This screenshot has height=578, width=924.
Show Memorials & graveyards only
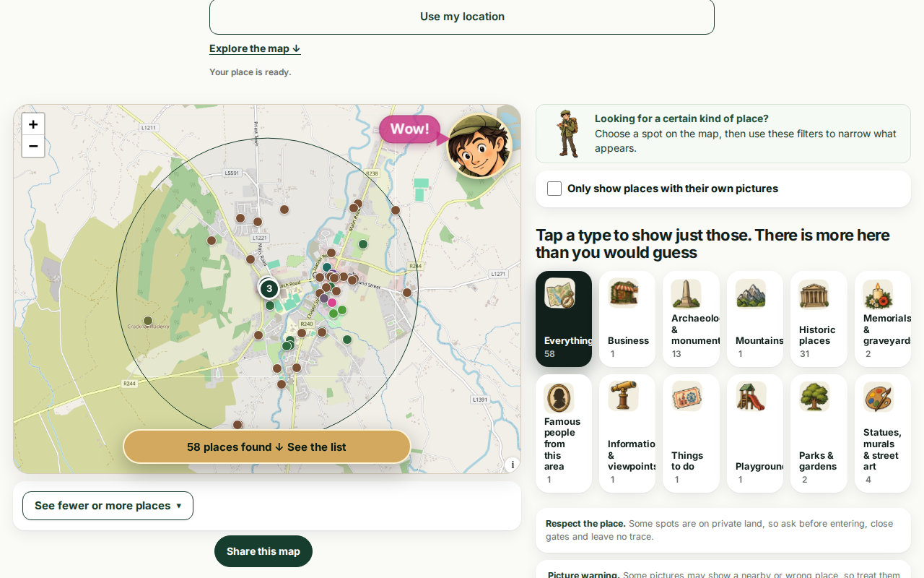[x=883, y=319]
